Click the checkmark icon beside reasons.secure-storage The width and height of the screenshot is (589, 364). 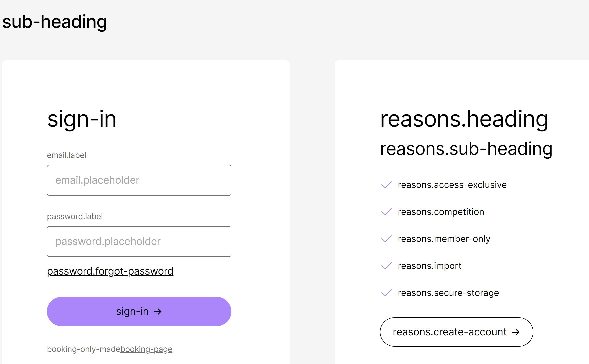point(386,293)
